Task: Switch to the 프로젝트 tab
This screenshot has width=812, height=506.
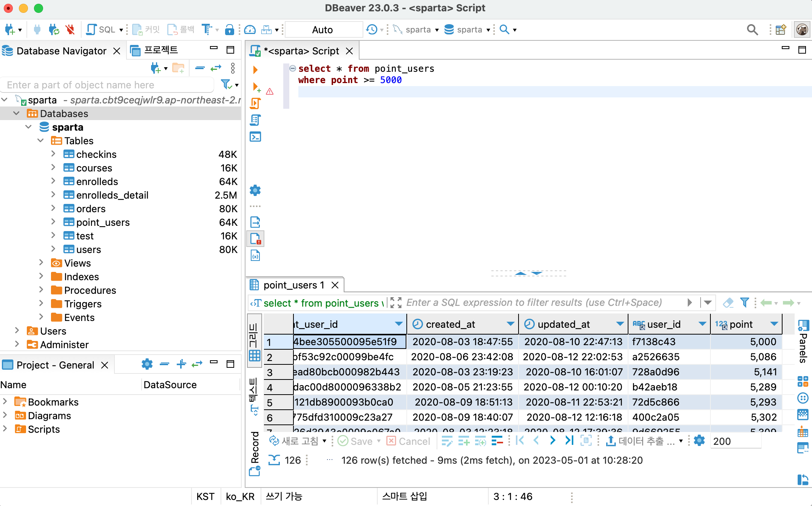Action: point(154,51)
